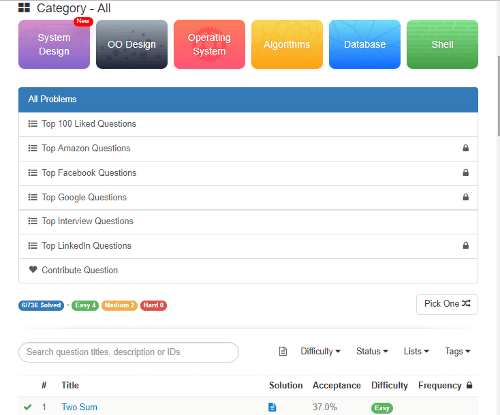Click lock icon on Top Google Questions
Image resolution: width=500 pixels, height=415 pixels.
pos(466,197)
